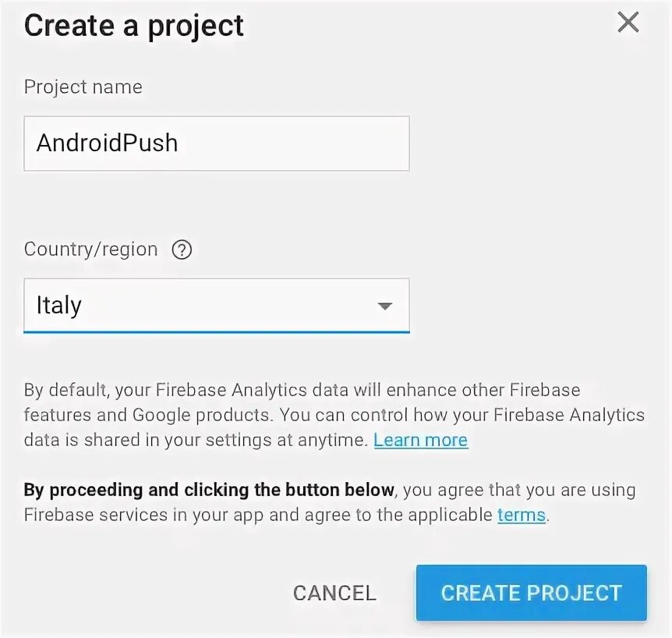Click the Country/region help question mark icon
Image resolution: width=672 pixels, height=638 pixels.
(182, 250)
